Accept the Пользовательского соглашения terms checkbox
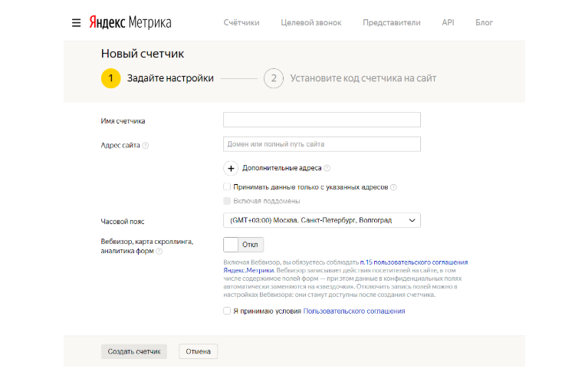Image resolution: width=588 pixels, height=379 pixels. click(x=227, y=311)
